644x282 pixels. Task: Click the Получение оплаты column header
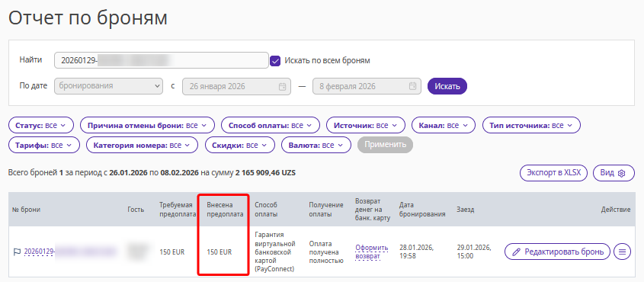[326, 210]
